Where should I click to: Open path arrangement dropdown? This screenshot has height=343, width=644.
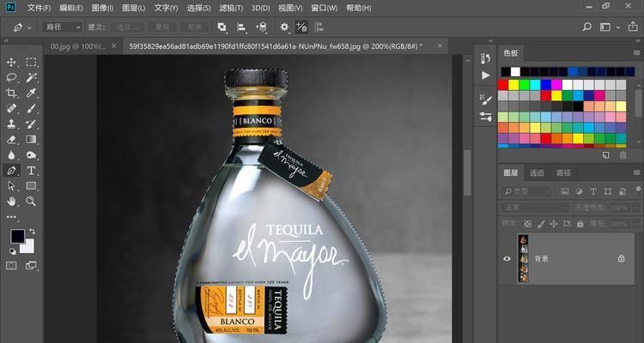[x=261, y=27]
